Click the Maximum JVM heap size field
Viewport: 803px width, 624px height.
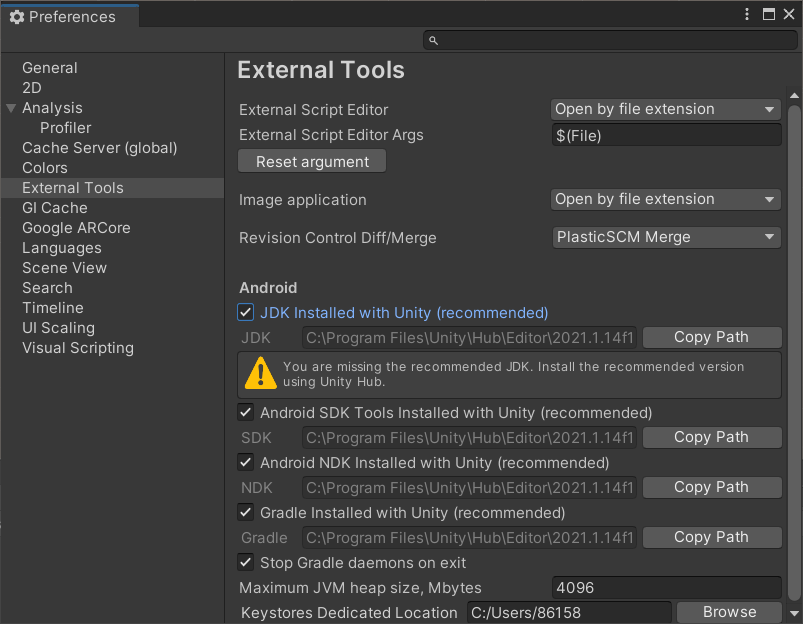tap(665, 587)
